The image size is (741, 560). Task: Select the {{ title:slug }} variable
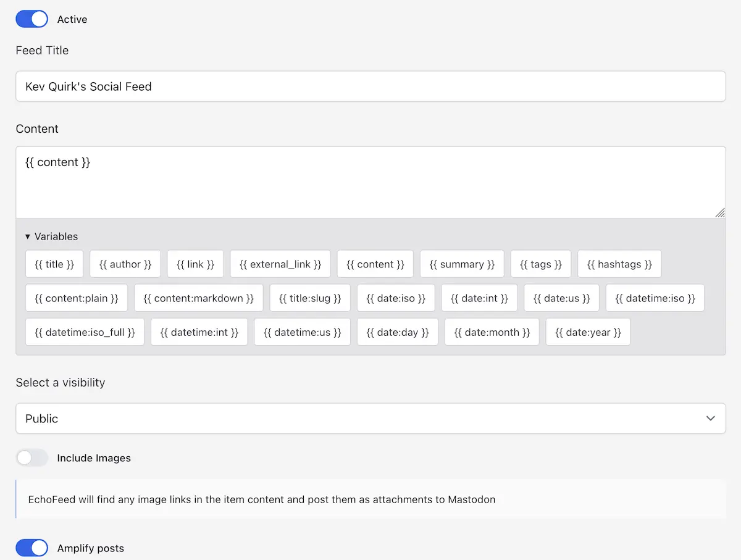click(x=310, y=298)
